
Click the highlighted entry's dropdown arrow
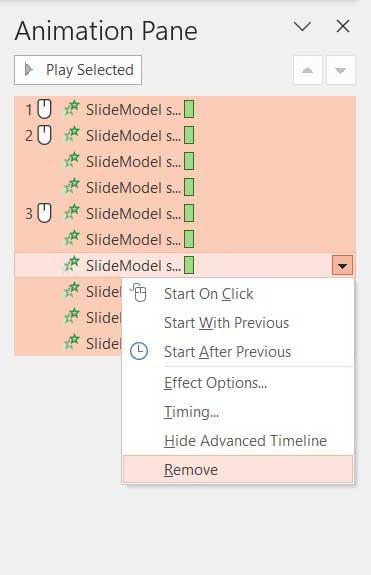tap(342, 265)
